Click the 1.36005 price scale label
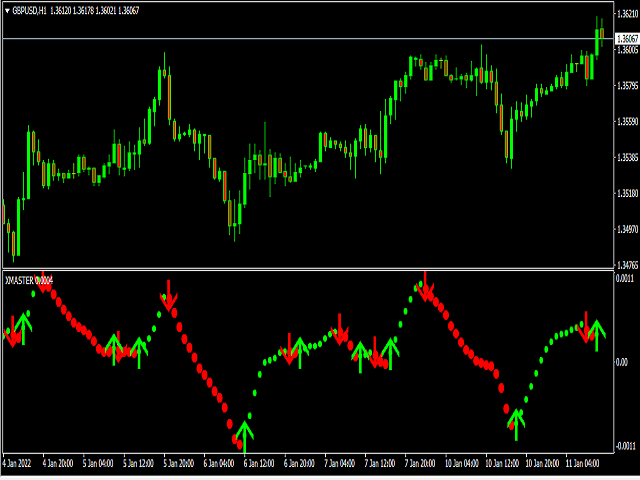This screenshot has height=480, width=640. [x=628, y=50]
